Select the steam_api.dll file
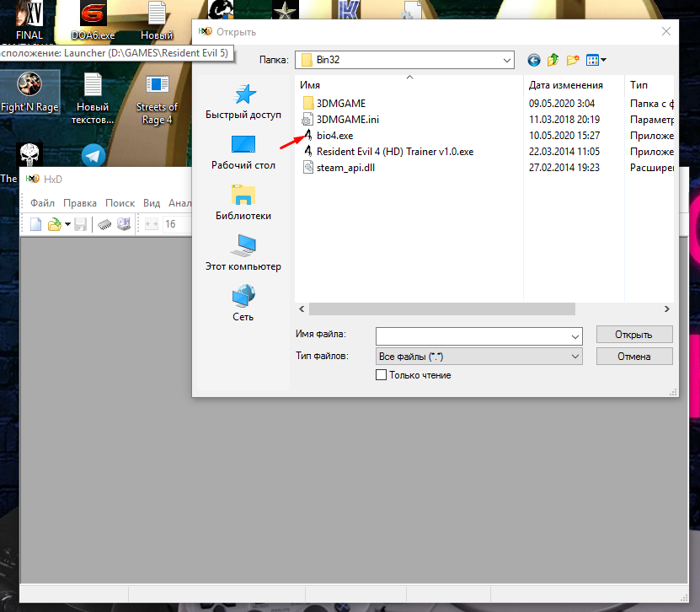 (x=339, y=168)
